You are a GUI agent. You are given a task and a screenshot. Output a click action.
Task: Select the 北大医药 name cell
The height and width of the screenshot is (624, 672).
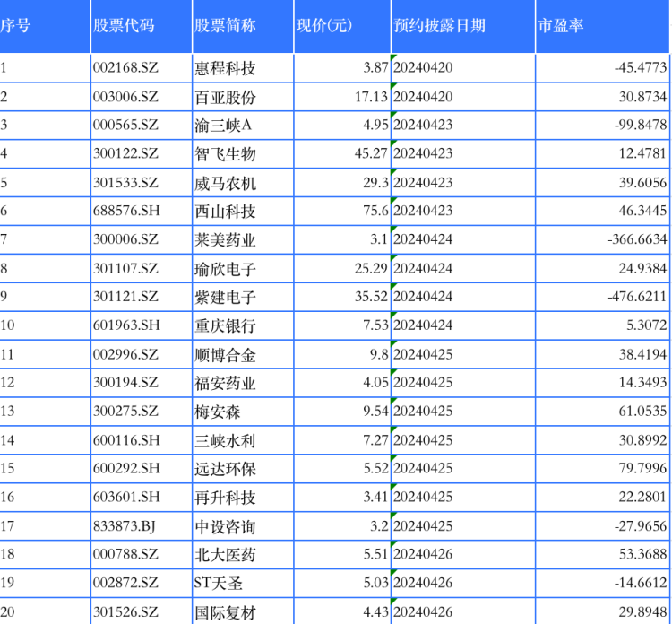point(243,555)
